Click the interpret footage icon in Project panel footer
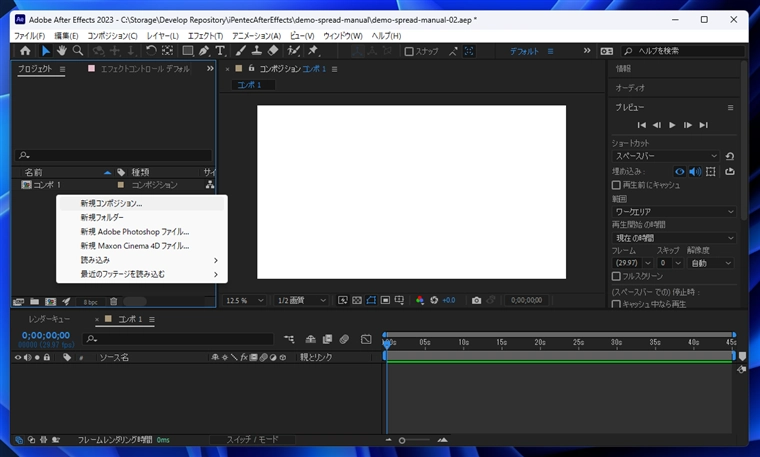 18,301
